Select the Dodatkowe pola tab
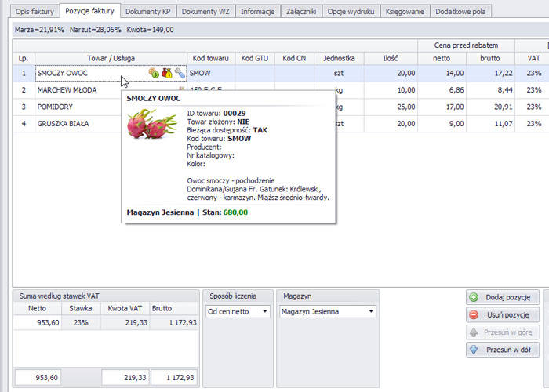The height and width of the screenshot is (392, 549). click(x=462, y=12)
